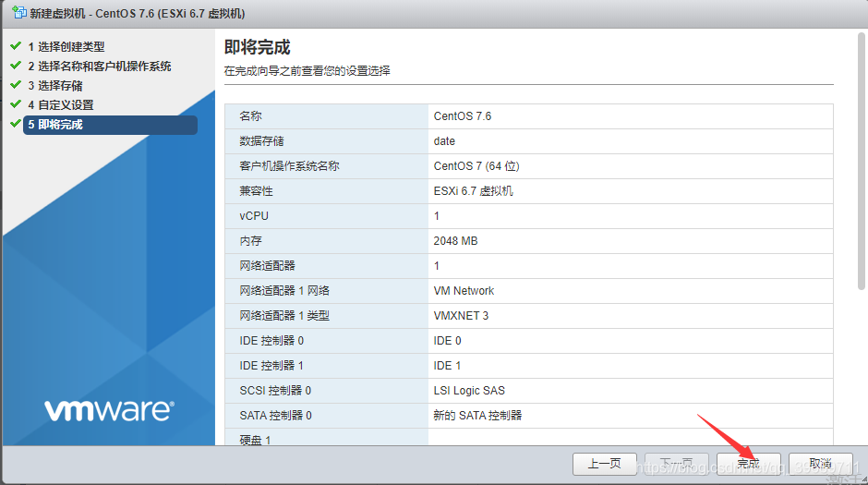
Task: Go to step 3 选择存储
Action: [x=55, y=86]
